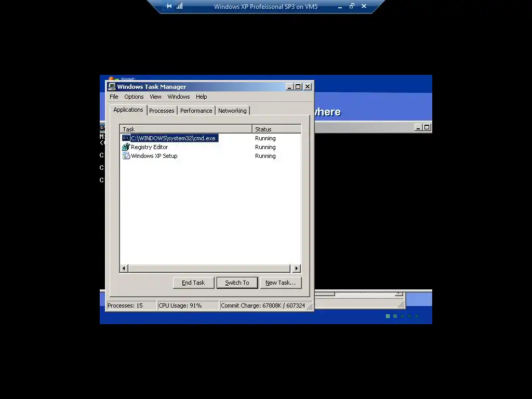
Task: Click Running status of cmd.exe
Action: pyautogui.click(x=265, y=138)
